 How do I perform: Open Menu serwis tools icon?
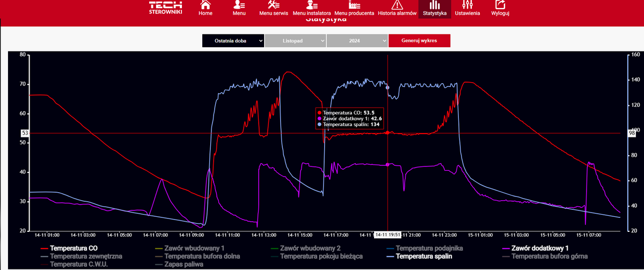(274, 5)
